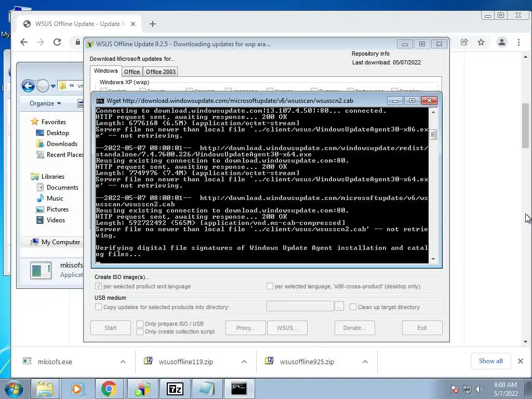The width and height of the screenshot is (532, 399).
Task: Click the Wget console window icon
Action: (100, 101)
